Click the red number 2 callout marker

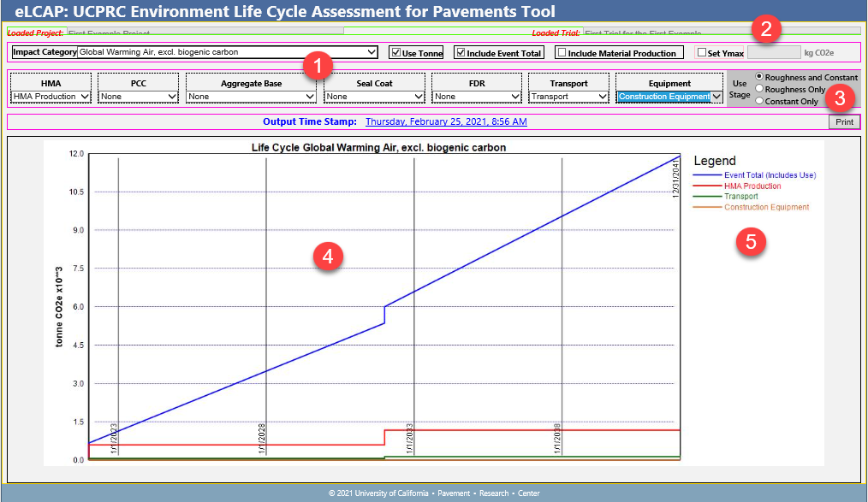[766, 29]
